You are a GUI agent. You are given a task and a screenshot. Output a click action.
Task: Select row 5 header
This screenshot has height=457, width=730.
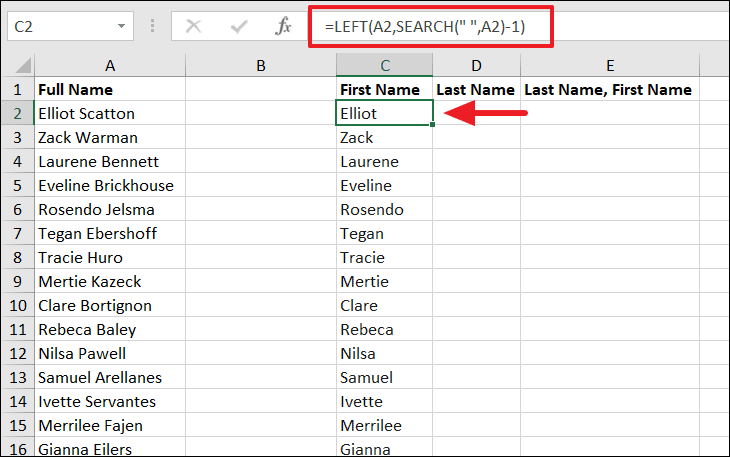click(18, 186)
